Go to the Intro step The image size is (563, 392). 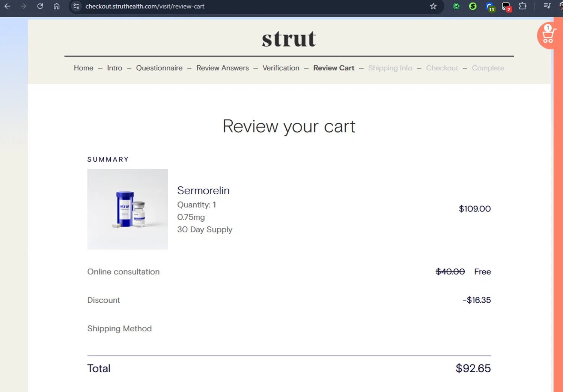pos(114,68)
